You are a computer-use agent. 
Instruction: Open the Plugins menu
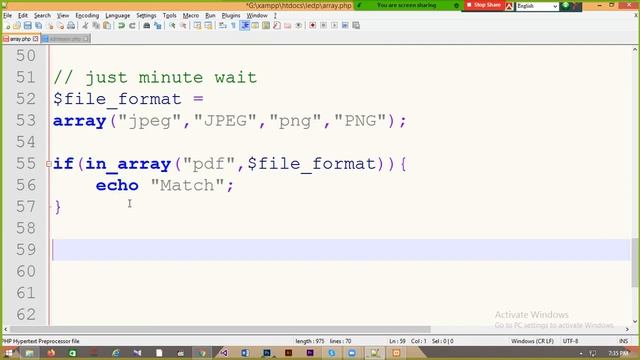(x=231, y=16)
